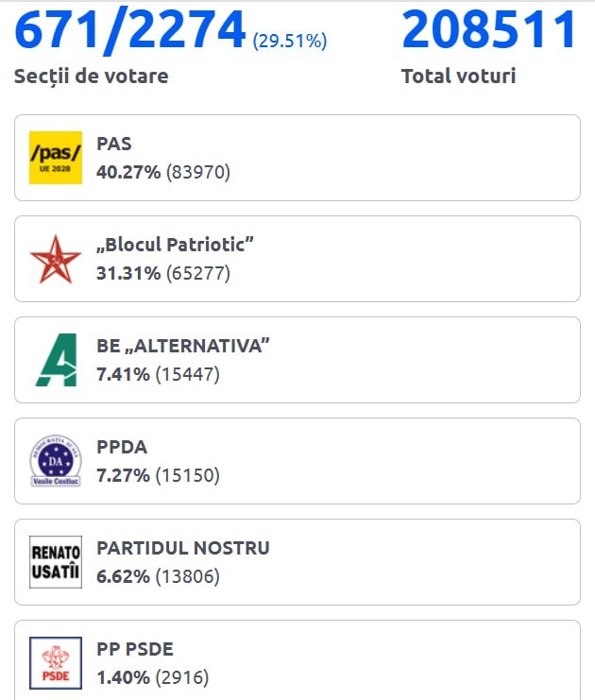Select the „Blocul Patriotic” party name
The image size is (595, 700).
[x=176, y=246]
